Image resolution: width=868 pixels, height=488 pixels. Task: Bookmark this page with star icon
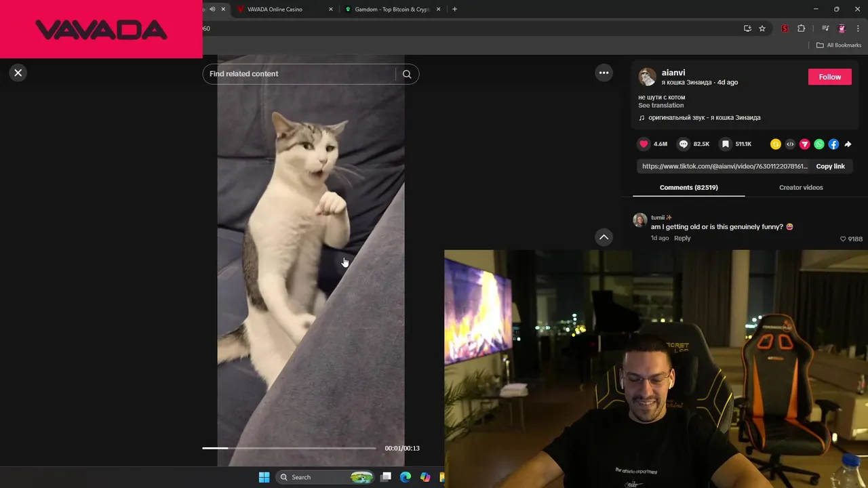tap(762, 28)
